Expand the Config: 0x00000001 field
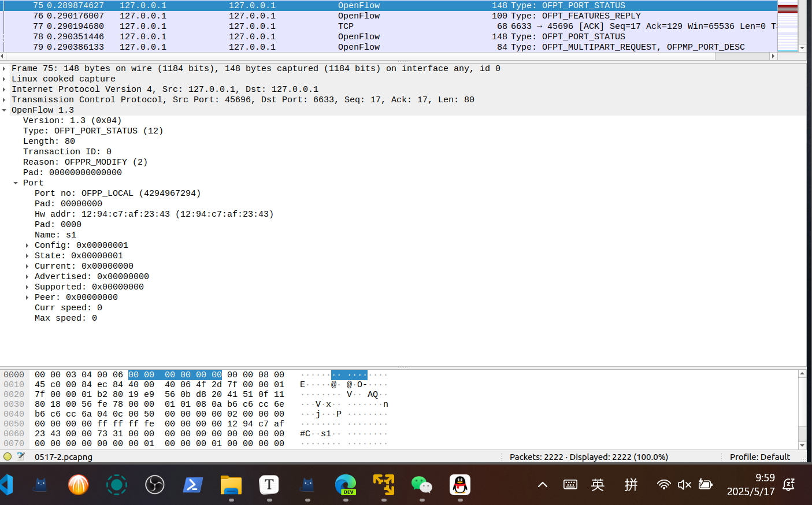 [x=27, y=246]
